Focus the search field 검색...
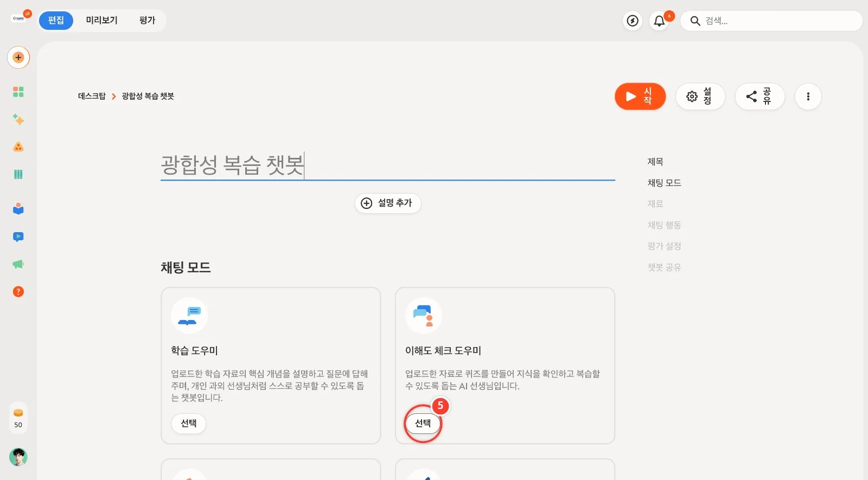The image size is (868, 480). pos(771,21)
